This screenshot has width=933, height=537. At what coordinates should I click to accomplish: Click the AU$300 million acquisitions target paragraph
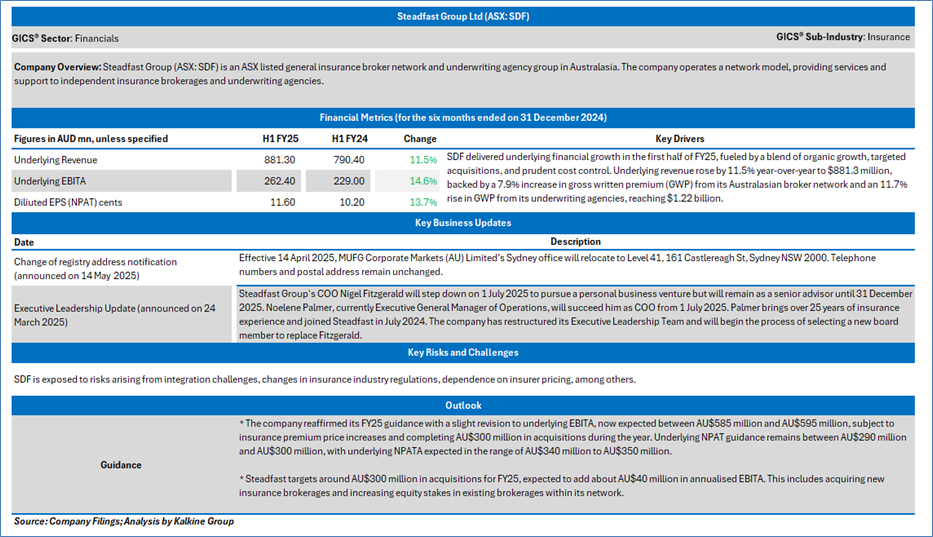click(x=562, y=486)
